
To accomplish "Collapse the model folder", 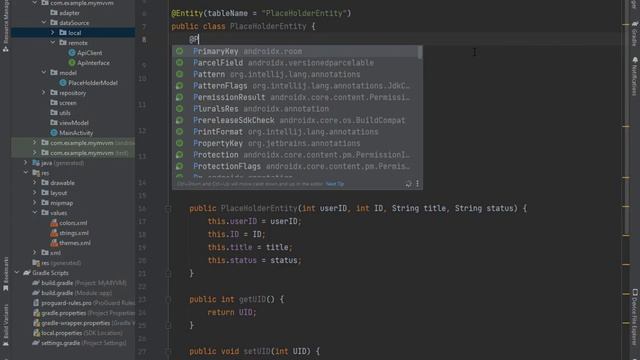I will tap(44, 73).
